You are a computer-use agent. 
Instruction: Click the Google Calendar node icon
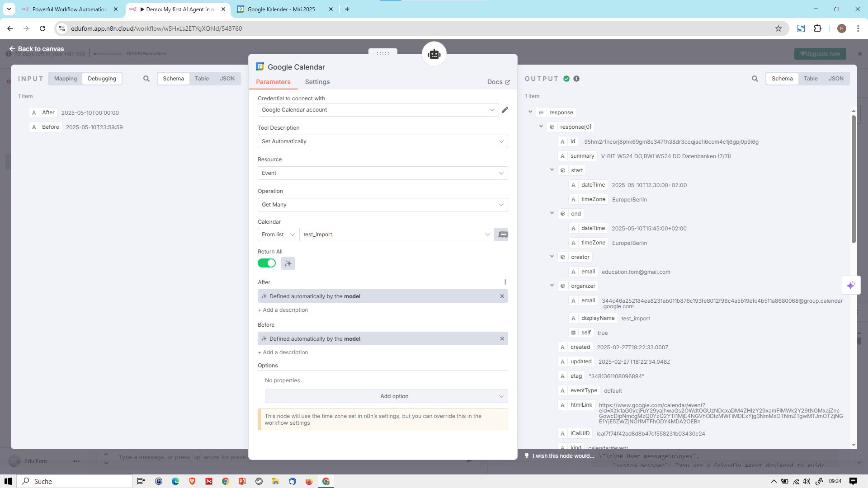[x=260, y=67]
